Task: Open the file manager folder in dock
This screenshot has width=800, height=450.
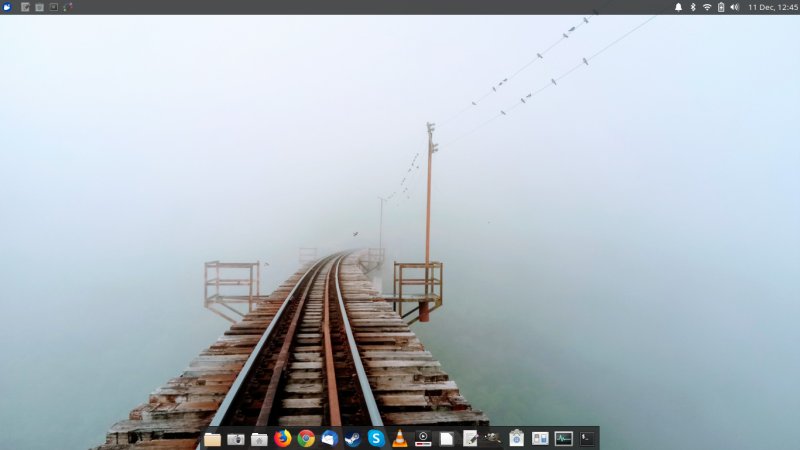Action: pos(212,438)
